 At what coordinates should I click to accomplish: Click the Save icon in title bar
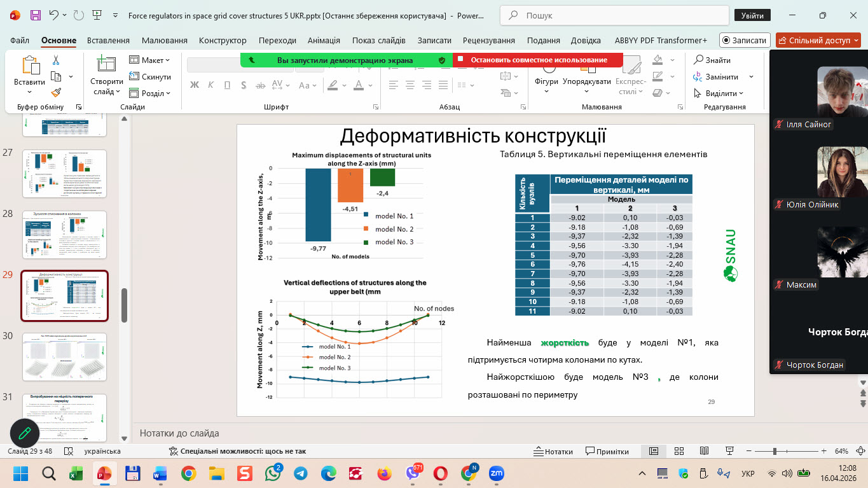(36, 15)
